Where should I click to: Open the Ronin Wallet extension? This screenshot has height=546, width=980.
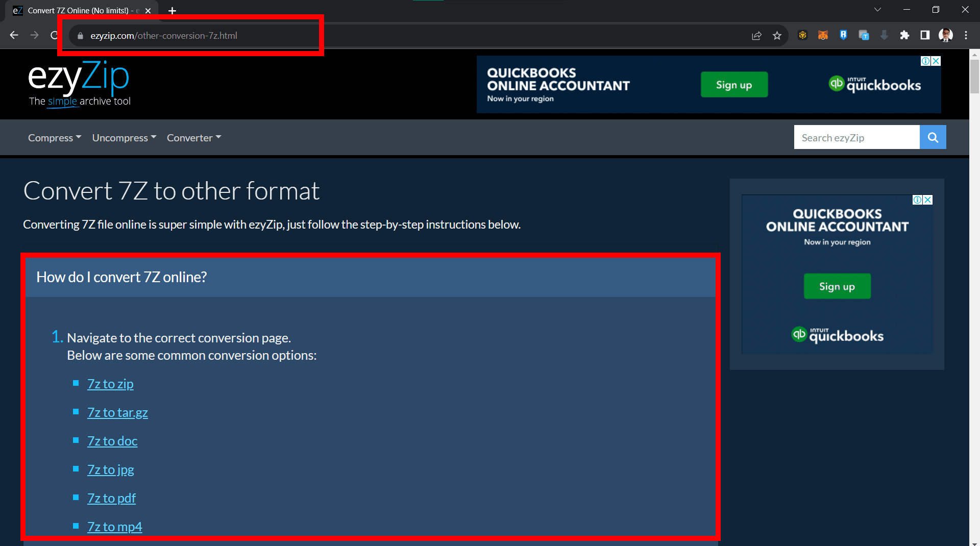tap(844, 35)
